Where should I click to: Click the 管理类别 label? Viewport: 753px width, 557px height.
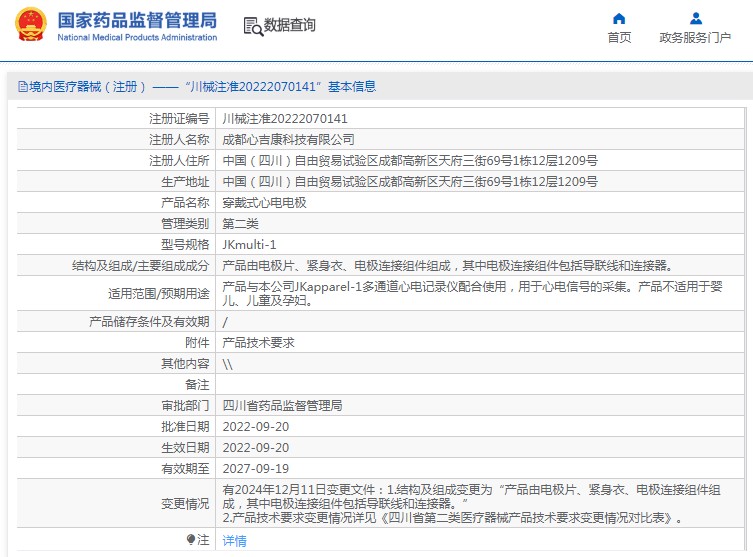tap(185, 224)
